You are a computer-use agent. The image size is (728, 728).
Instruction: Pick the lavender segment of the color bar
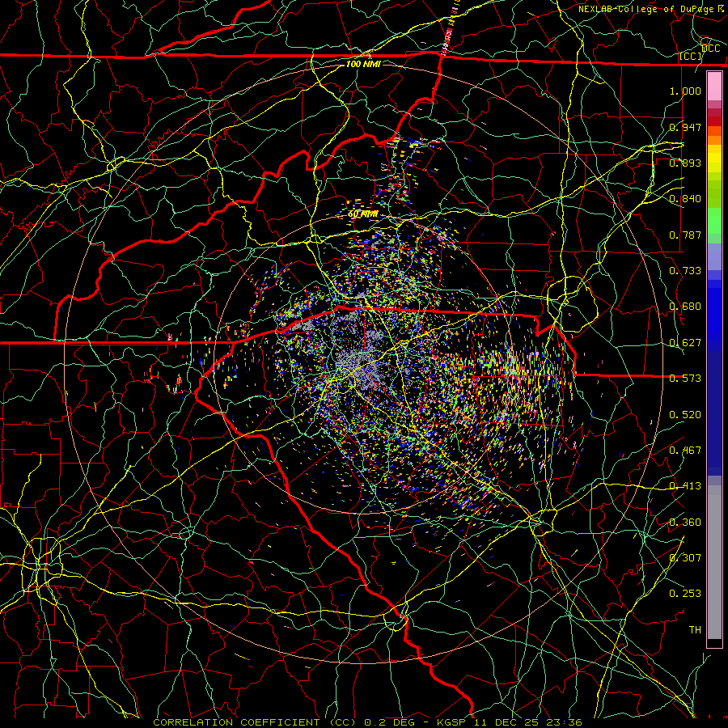(714, 256)
